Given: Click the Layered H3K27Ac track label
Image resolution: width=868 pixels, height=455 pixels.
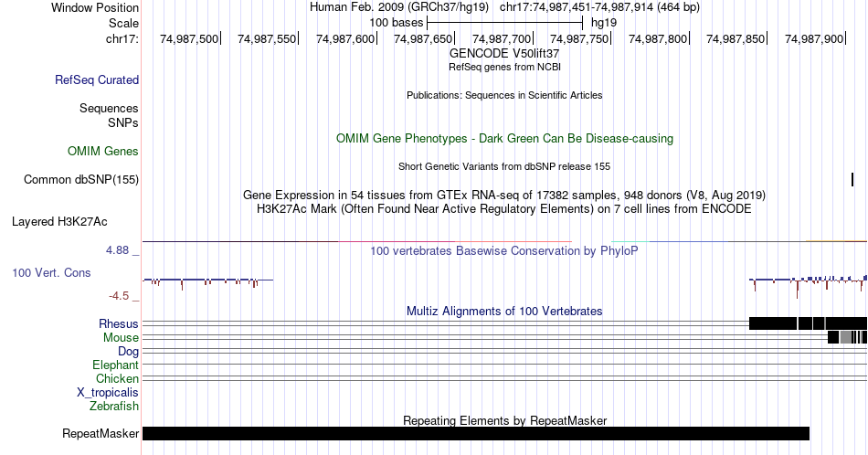Looking at the screenshot, I should tap(59, 221).
